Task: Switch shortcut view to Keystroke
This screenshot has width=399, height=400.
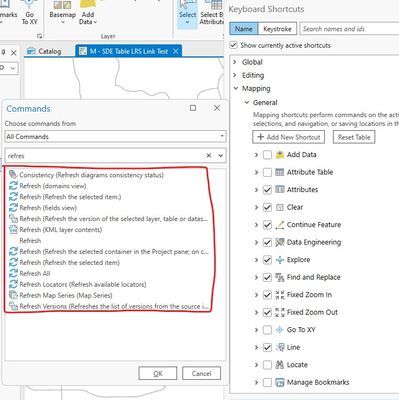Action: tap(277, 29)
